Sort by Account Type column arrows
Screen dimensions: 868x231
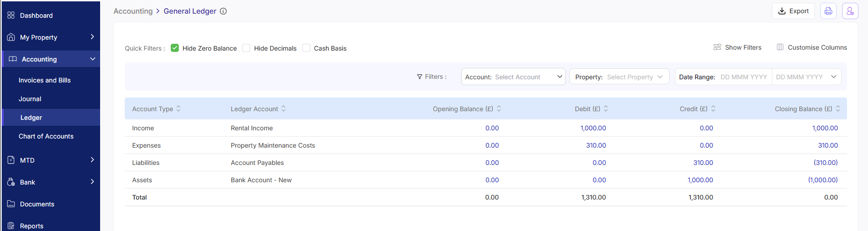(178, 109)
